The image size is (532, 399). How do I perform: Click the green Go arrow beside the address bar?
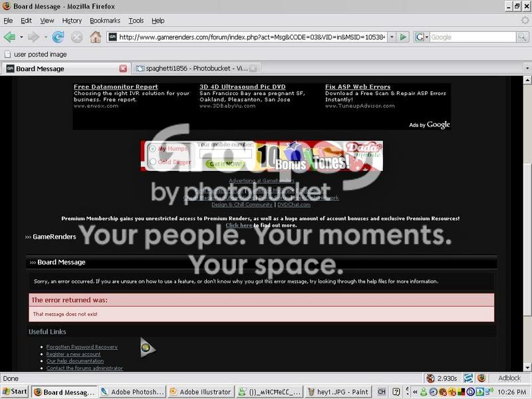pyautogui.click(x=403, y=37)
